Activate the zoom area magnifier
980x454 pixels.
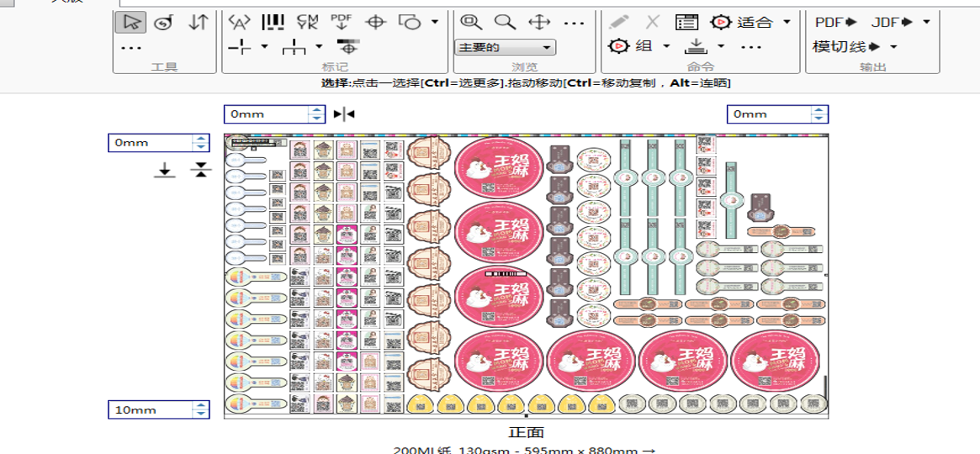[471, 23]
